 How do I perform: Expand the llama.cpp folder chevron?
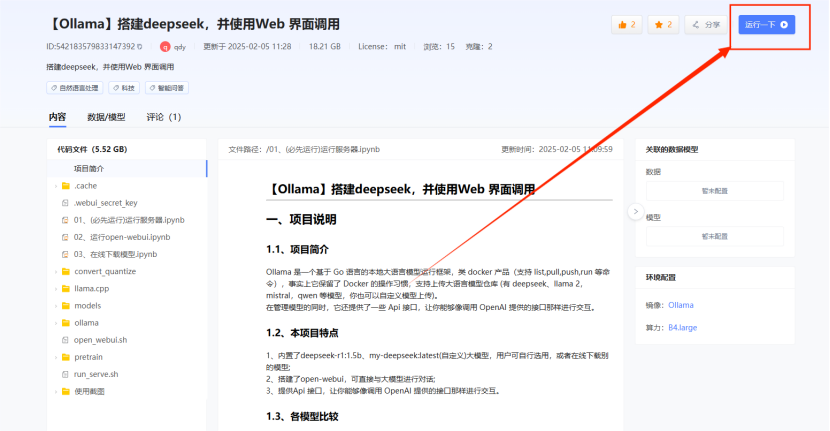pyautogui.click(x=56, y=289)
